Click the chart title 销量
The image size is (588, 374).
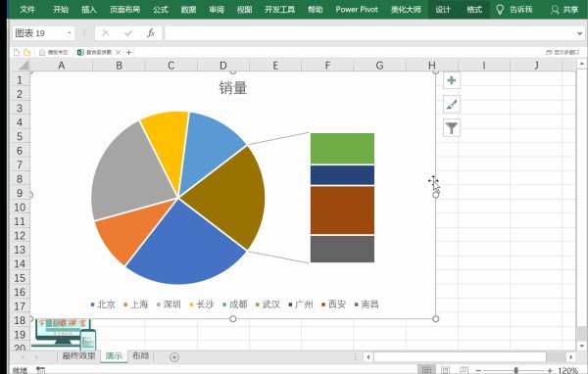tap(233, 88)
